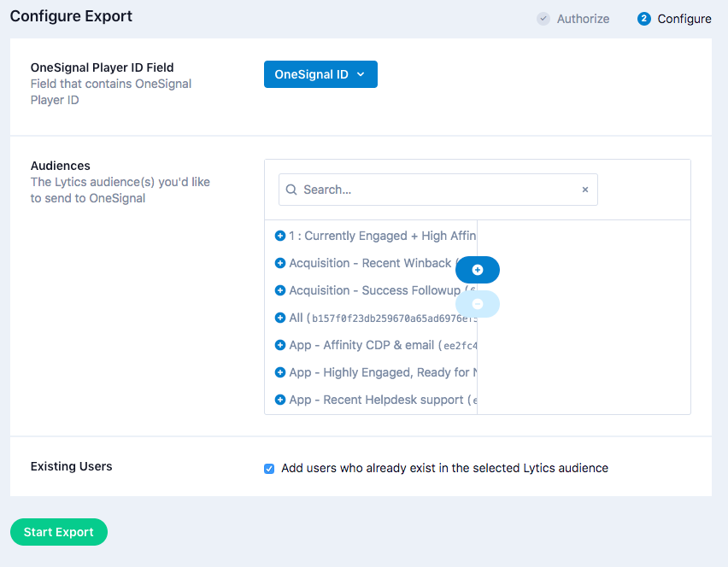The width and height of the screenshot is (728, 567).
Task: Click the audience Search input field
Action: [x=437, y=190]
